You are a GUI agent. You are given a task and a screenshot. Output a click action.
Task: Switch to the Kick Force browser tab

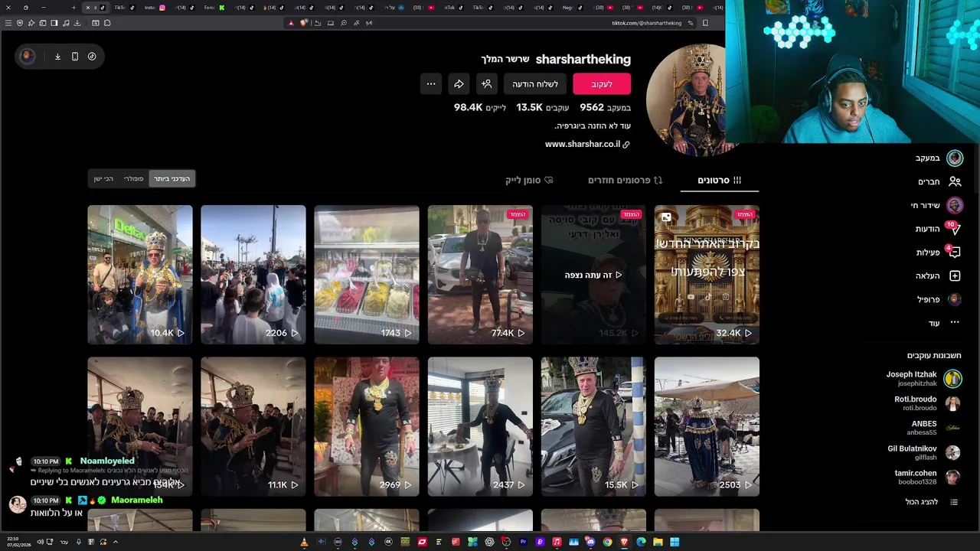click(214, 8)
